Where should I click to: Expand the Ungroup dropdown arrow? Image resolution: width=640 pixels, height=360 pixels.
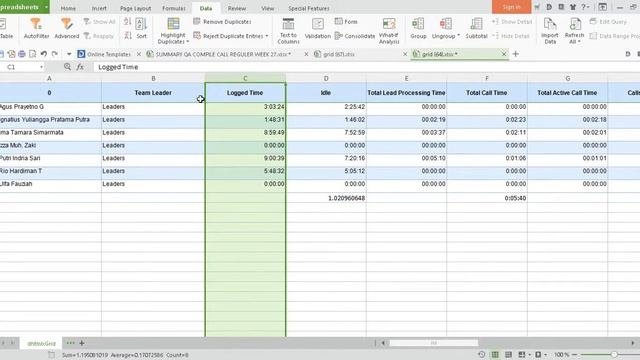click(458, 36)
